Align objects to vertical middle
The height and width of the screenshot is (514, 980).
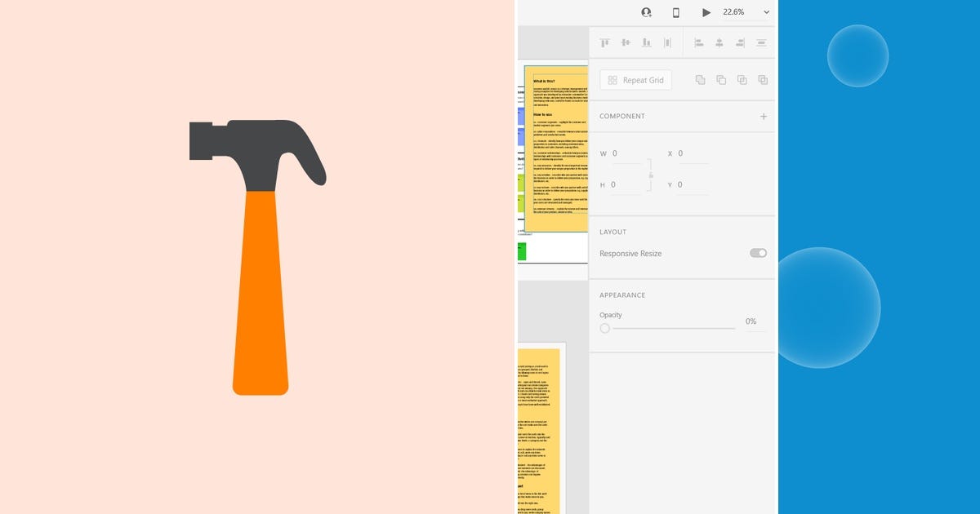click(x=625, y=42)
